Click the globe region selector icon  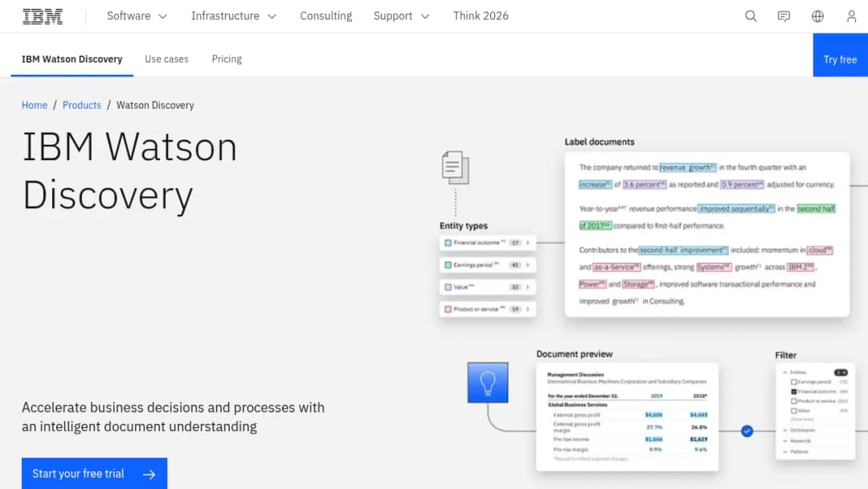(817, 16)
